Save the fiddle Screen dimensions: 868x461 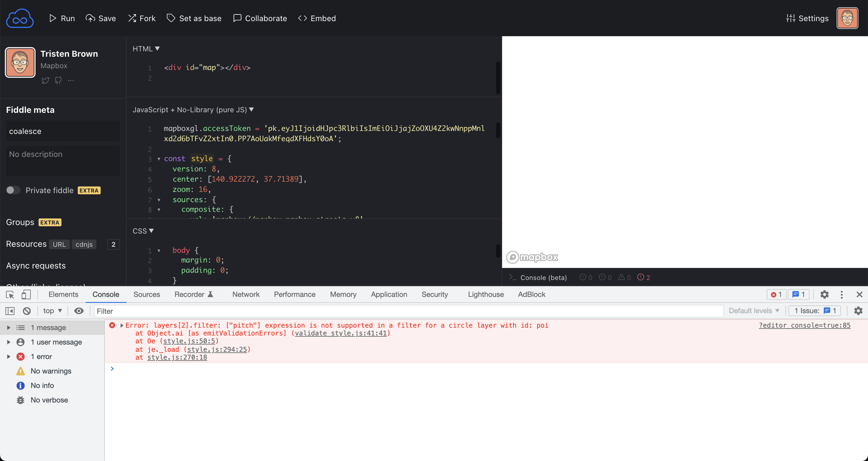[101, 18]
